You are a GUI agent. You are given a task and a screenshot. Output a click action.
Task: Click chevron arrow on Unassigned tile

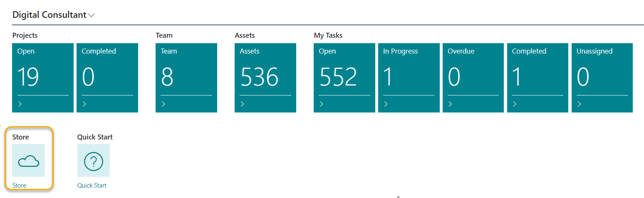tap(579, 104)
